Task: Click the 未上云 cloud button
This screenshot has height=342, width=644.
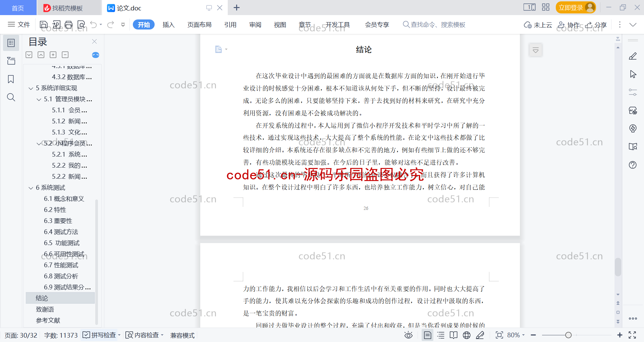Action: [538, 25]
